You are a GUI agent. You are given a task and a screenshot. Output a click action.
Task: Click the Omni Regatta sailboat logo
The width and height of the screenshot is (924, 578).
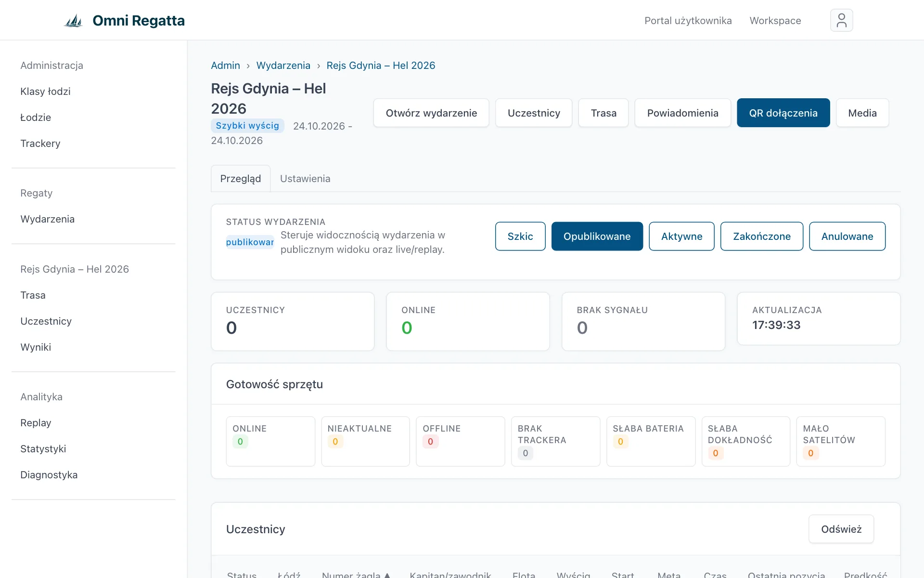point(74,21)
